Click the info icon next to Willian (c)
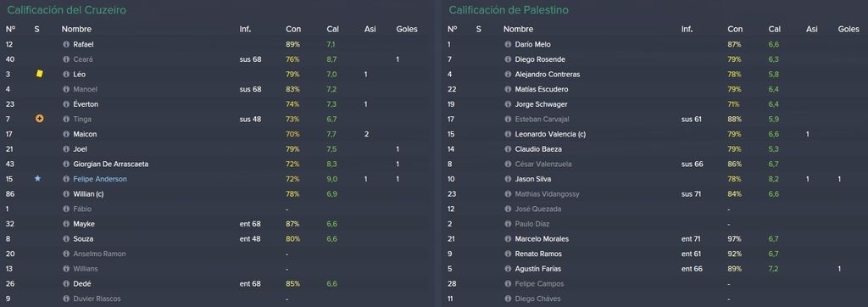 (66, 194)
